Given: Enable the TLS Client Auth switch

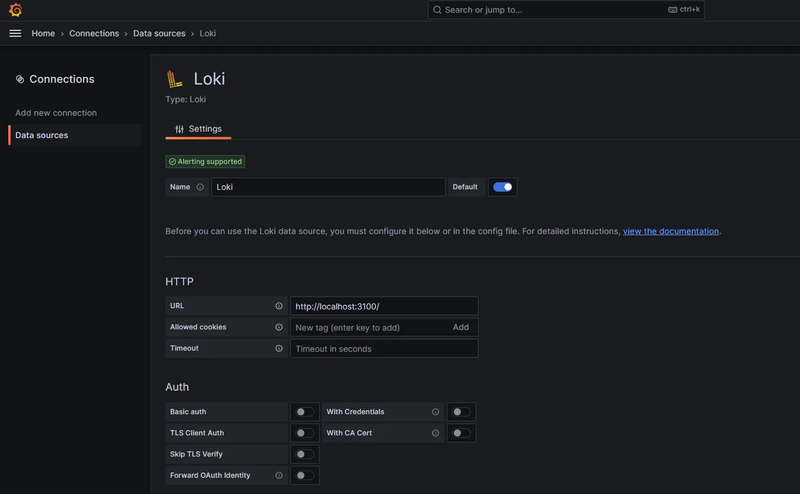Looking at the screenshot, I should click(x=305, y=433).
